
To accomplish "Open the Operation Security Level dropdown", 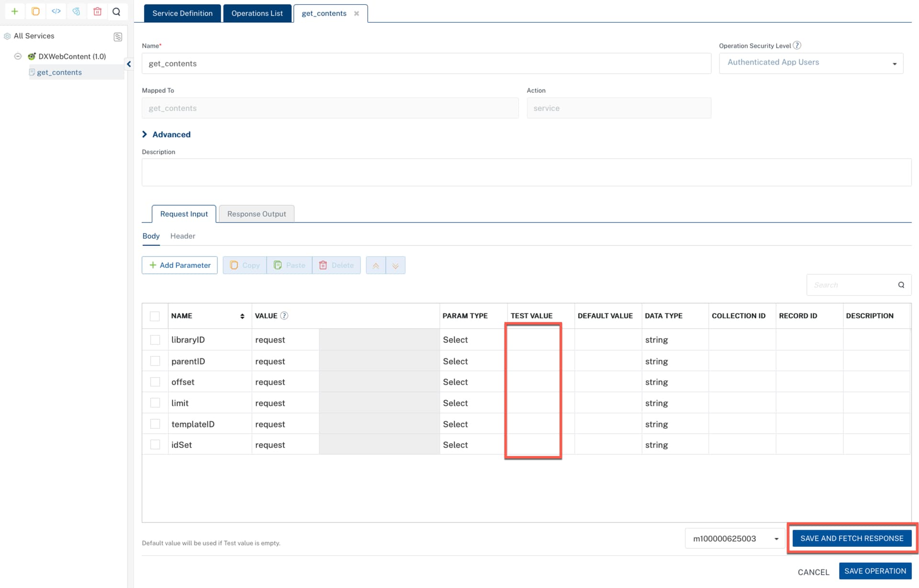I will pyautogui.click(x=811, y=63).
